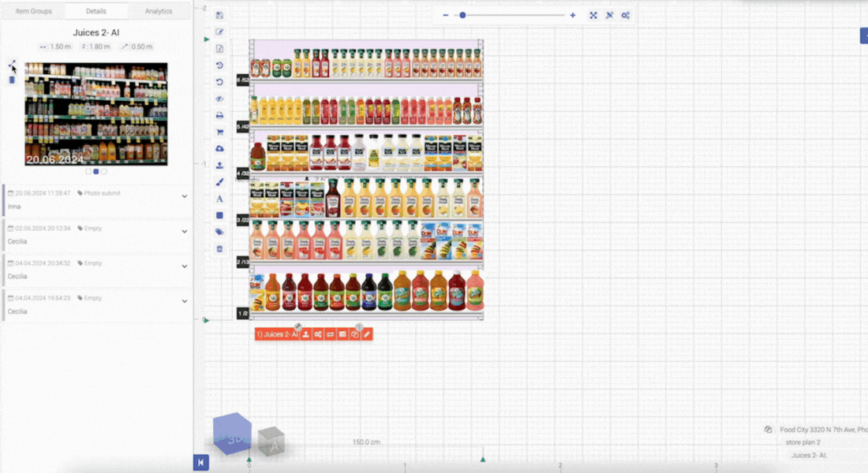
Task: Expand the Cecilia 04.04.2024 19:54 entry
Action: point(185,301)
